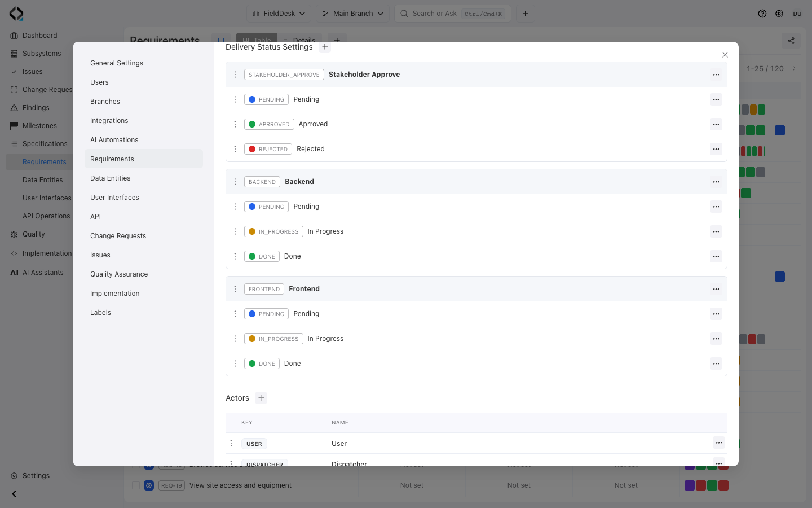Open options for Rejected status row
812x508 pixels.
pyautogui.click(x=716, y=149)
